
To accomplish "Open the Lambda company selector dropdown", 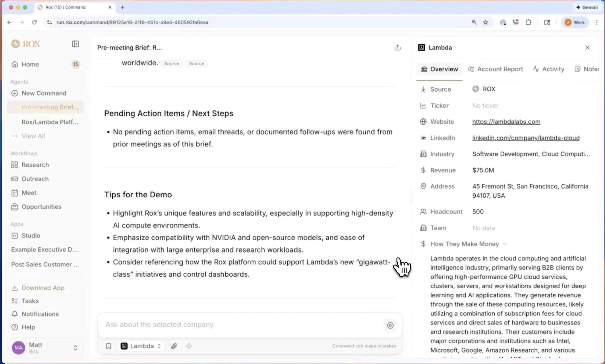I will [141, 346].
